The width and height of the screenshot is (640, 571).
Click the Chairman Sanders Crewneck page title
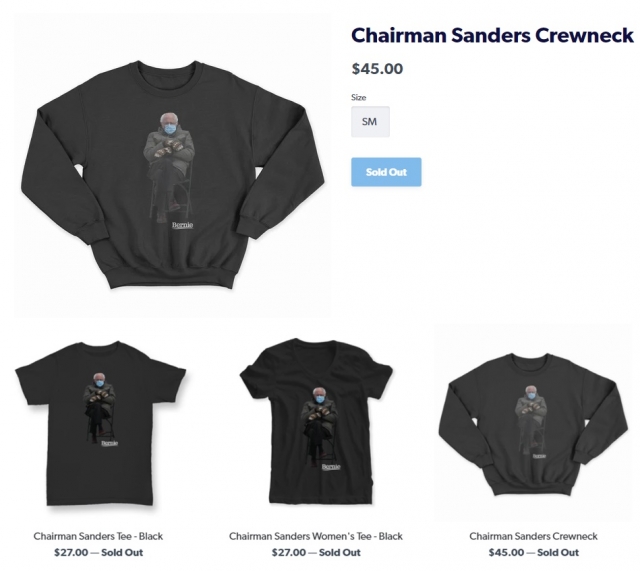click(492, 35)
